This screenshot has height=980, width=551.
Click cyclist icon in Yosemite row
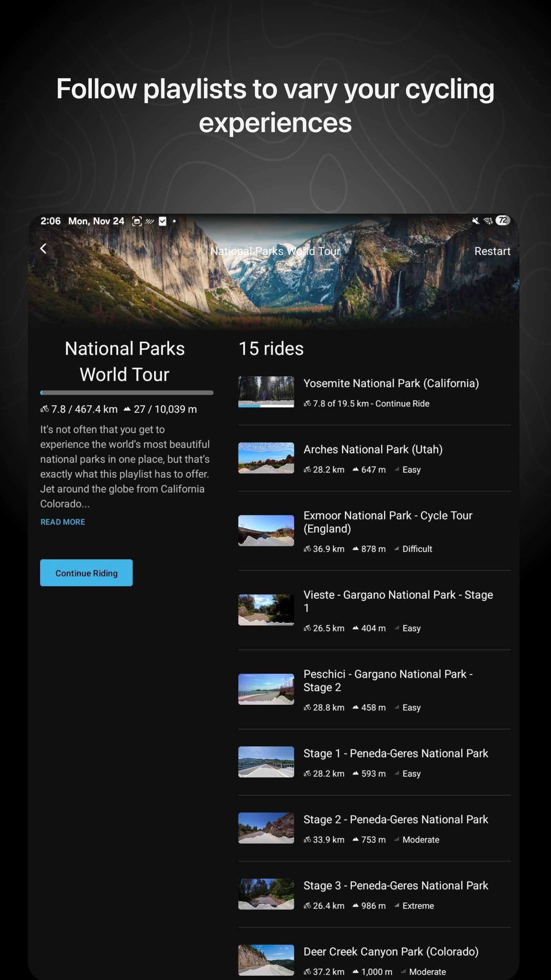[x=307, y=403]
